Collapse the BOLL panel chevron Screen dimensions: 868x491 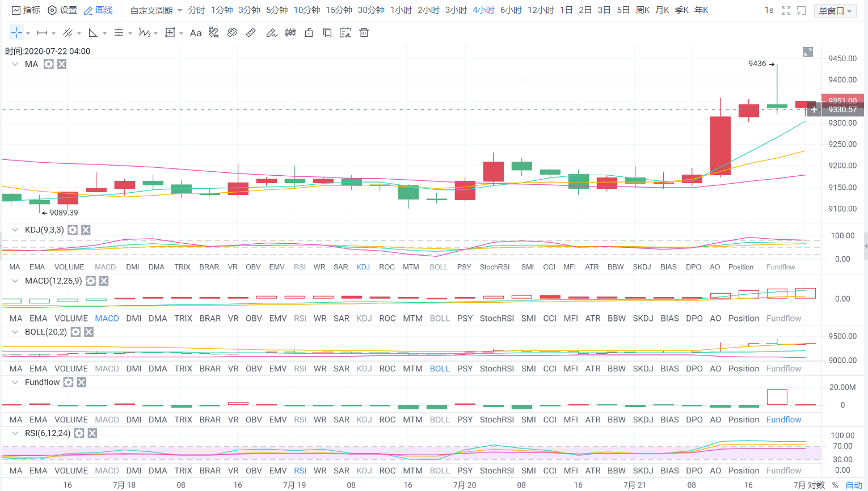tap(15, 332)
